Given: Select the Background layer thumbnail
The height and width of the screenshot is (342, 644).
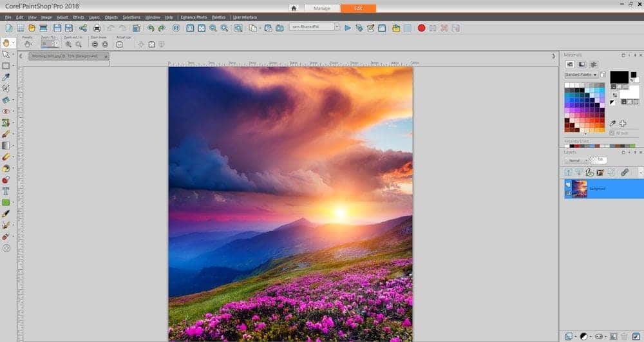Looking at the screenshot, I should [x=580, y=189].
